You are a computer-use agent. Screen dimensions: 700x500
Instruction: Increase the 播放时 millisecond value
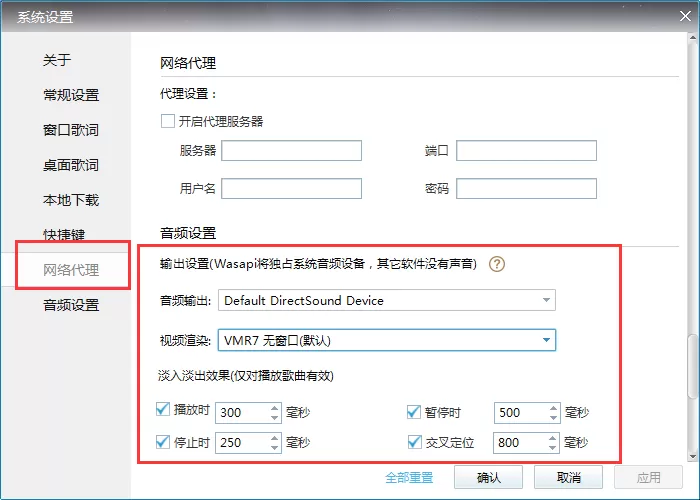click(x=275, y=408)
